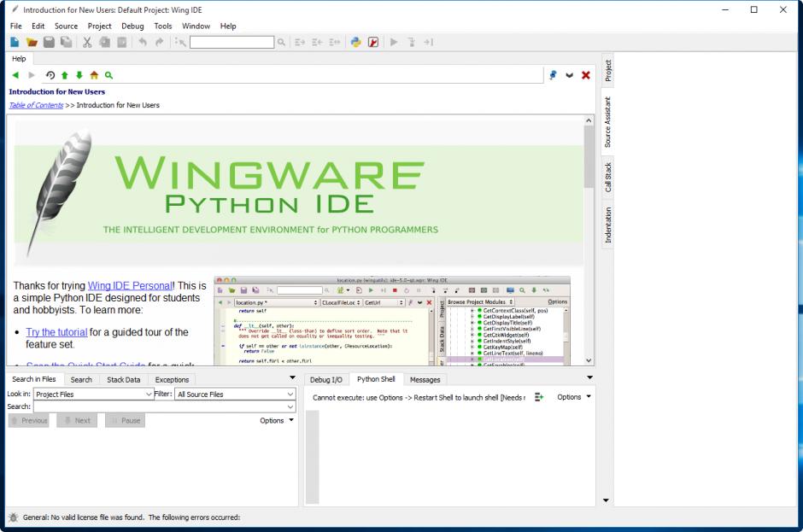Click the Outdent lines toolbar icon
Viewport: 803px width, 532px height.
[x=317, y=42]
